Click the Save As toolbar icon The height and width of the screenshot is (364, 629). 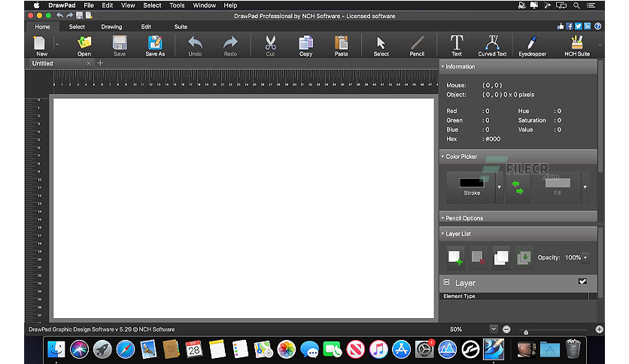[155, 46]
